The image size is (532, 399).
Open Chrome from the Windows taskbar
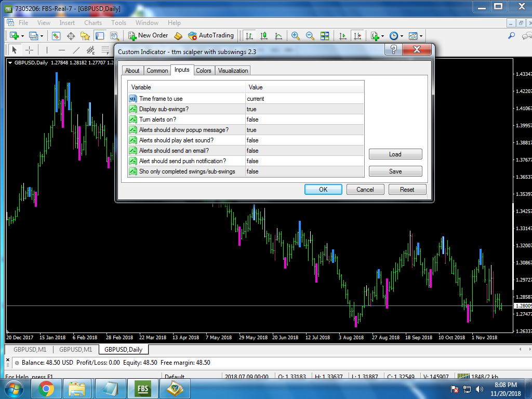(x=46, y=389)
